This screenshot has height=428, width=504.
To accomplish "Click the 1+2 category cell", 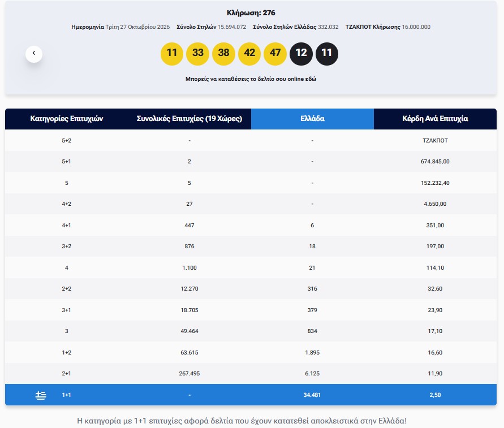I will (x=67, y=352).
